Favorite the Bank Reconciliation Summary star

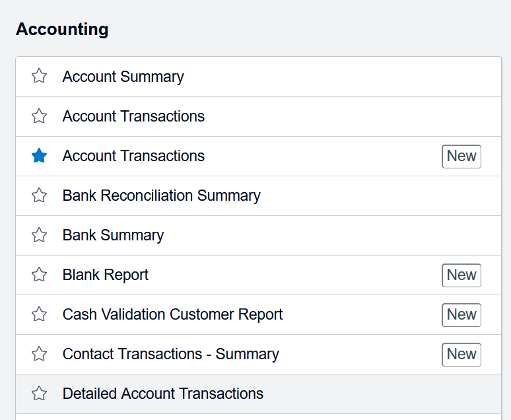(x=40, y=195)
